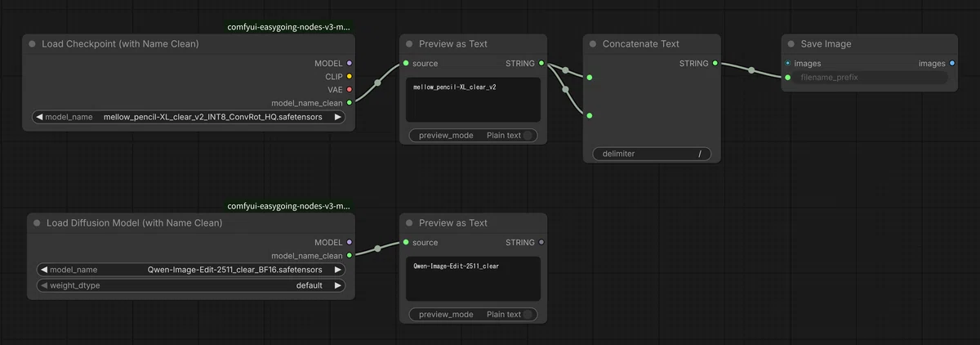This screenshot has width=980, height=345.
Task: Click the comfyui-easygoing-nodes badge above Load Diffusion Model
Action: tap(289, 206)
